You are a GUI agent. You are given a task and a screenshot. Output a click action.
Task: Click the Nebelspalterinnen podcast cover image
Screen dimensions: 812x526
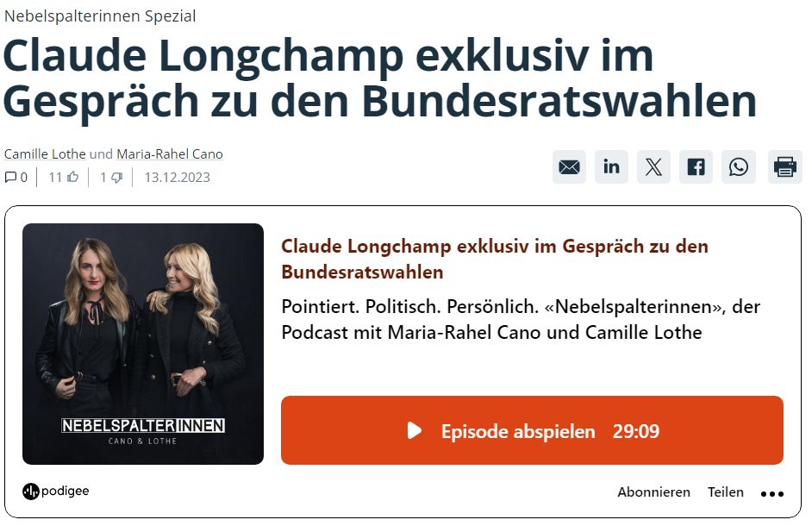(143, 343)
